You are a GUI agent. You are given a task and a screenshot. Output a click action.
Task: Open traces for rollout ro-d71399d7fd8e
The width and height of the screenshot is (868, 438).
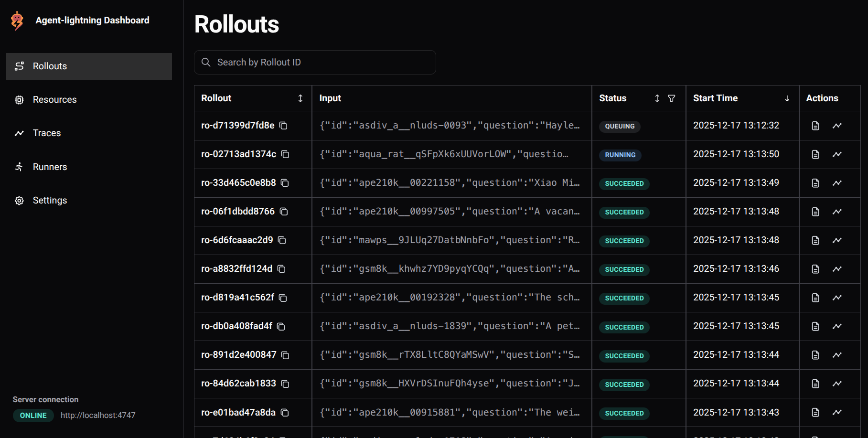(x=837, y=126)
